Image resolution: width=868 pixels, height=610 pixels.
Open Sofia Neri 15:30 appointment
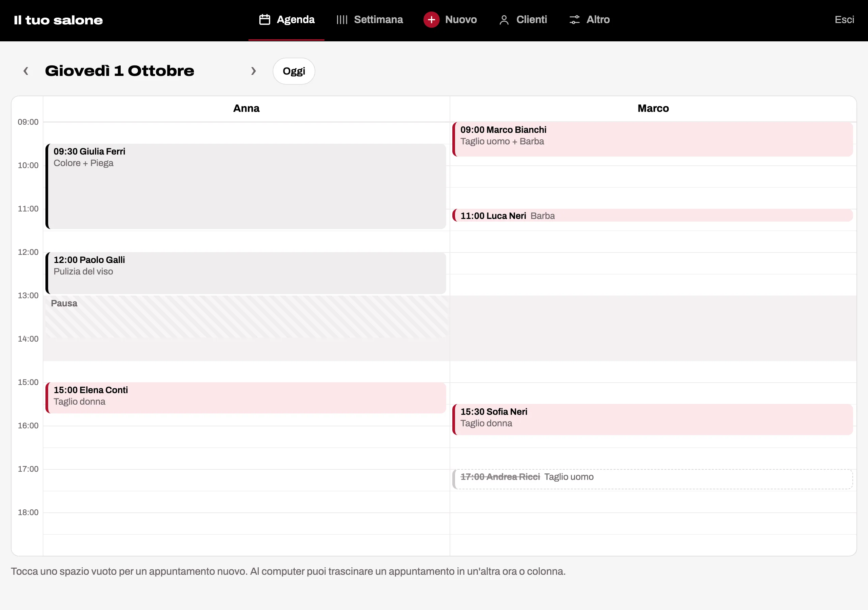[652, 420]
